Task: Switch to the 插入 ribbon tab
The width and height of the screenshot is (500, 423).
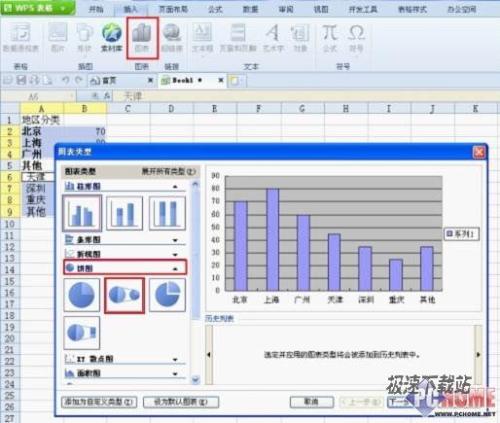Action: (x=131, y=9)
